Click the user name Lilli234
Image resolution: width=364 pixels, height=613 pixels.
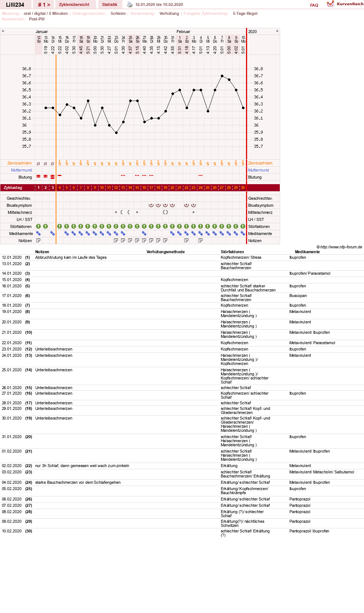[15, 5]
